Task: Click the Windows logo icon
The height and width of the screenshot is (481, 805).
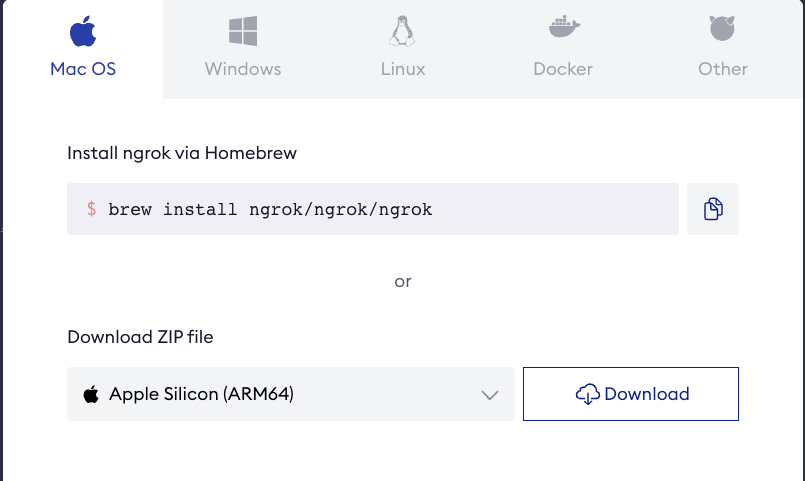Action: 243,31
